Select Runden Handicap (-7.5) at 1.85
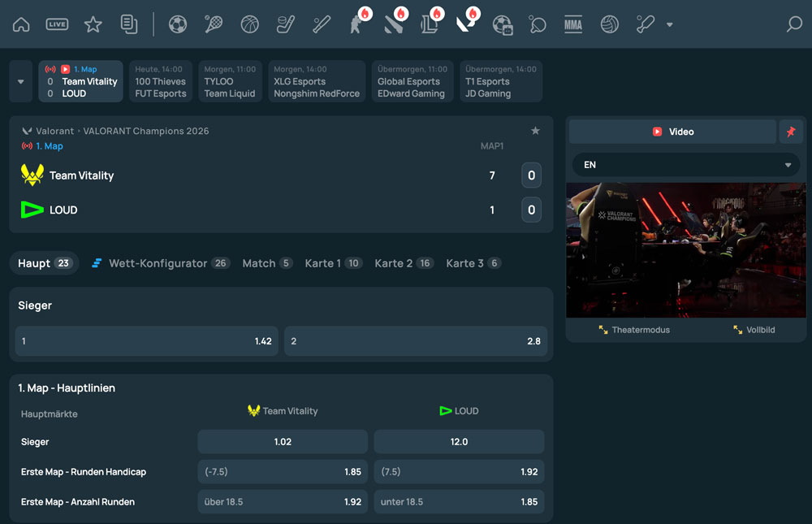The image size is (812, 524). 283,472
